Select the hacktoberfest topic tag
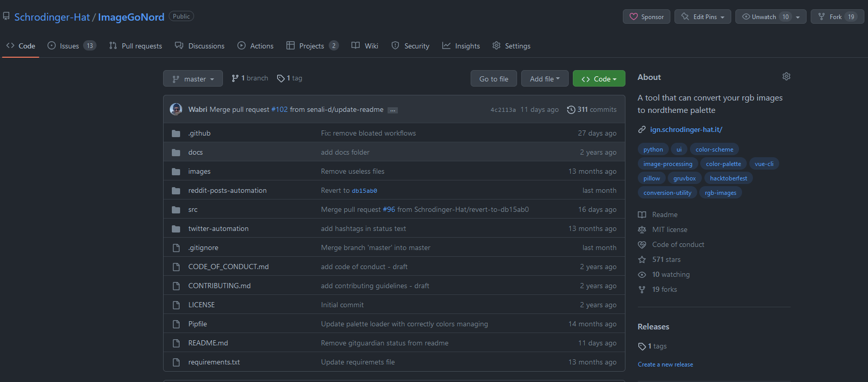Screen dimensions: 868x382 729,178
